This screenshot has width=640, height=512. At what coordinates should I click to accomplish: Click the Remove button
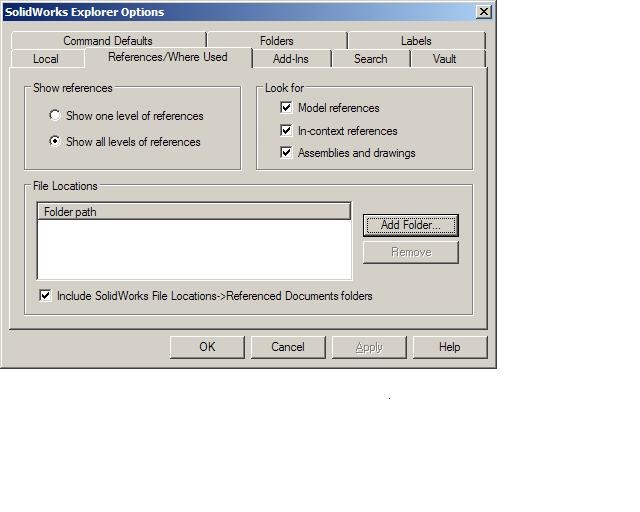[411, 252]
